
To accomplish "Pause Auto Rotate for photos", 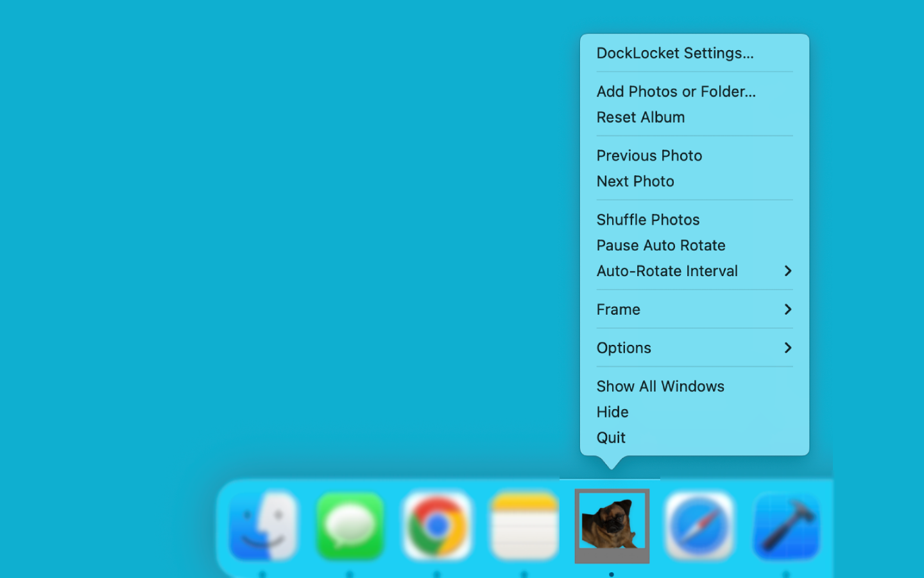I will click(661, 245).
